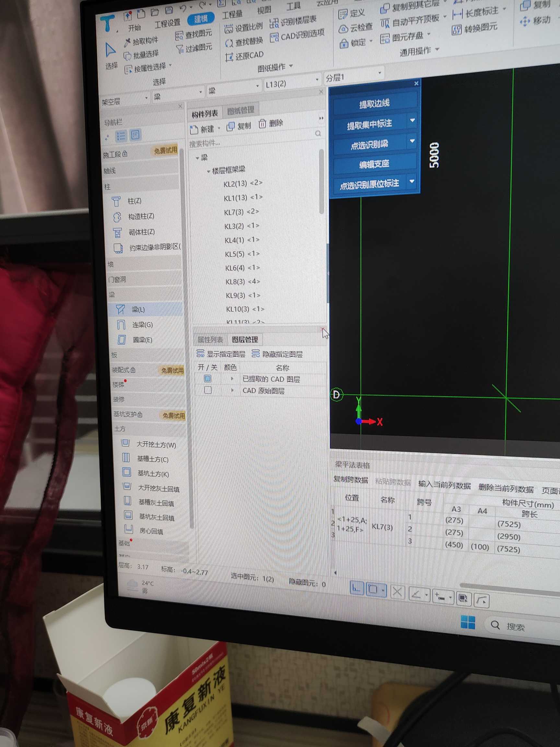Click the cross snap icon in bottom toolbar
Viewport: 560px width, 747px height.
(x=397, y=592)
